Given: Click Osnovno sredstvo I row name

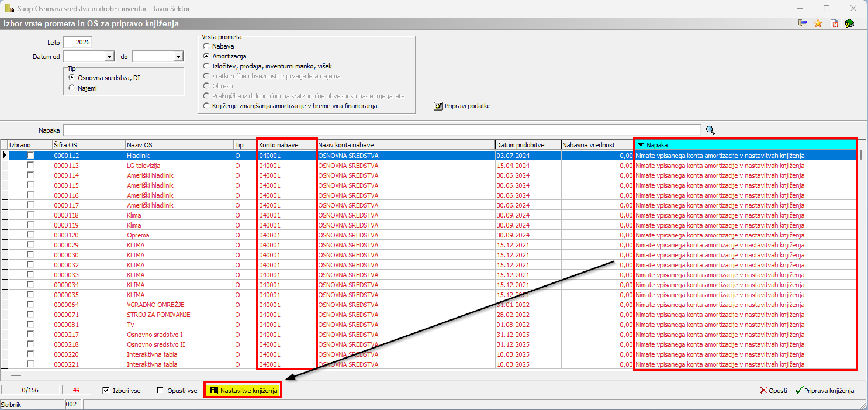Looking at the screenshot, I should 155,335.
